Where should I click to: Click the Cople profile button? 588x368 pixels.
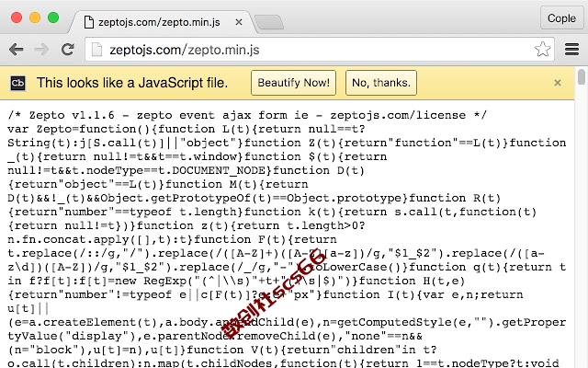pos(561,18)
